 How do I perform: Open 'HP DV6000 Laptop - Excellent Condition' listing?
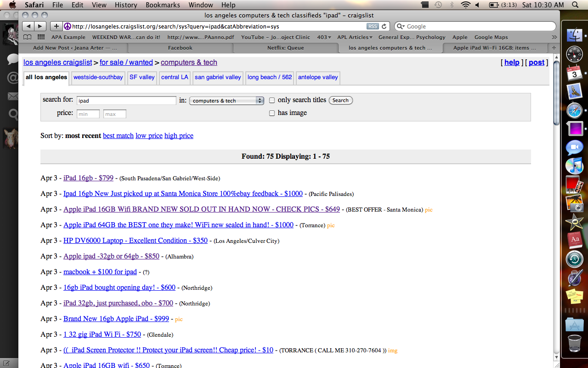click(x=136, y=241)
